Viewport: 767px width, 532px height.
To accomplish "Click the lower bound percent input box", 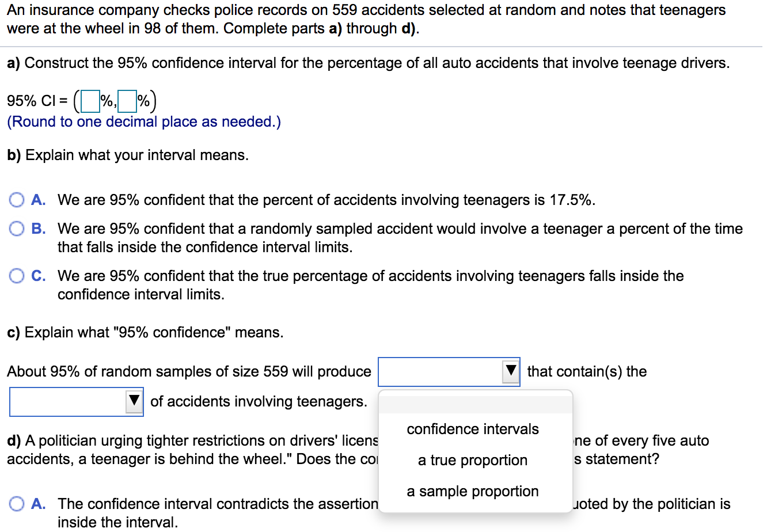I will (90, 101).
